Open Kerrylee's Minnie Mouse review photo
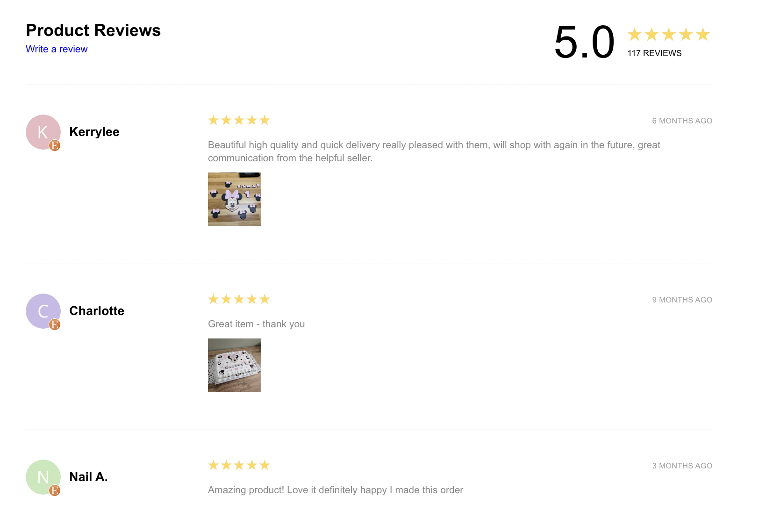 [x=235, y=199]
